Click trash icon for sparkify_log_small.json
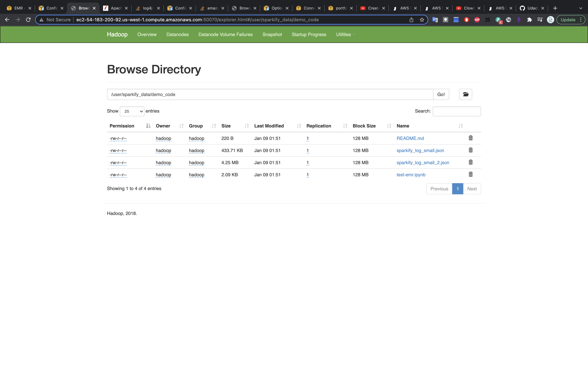The image size is (588, 367). tap(470, 150)
